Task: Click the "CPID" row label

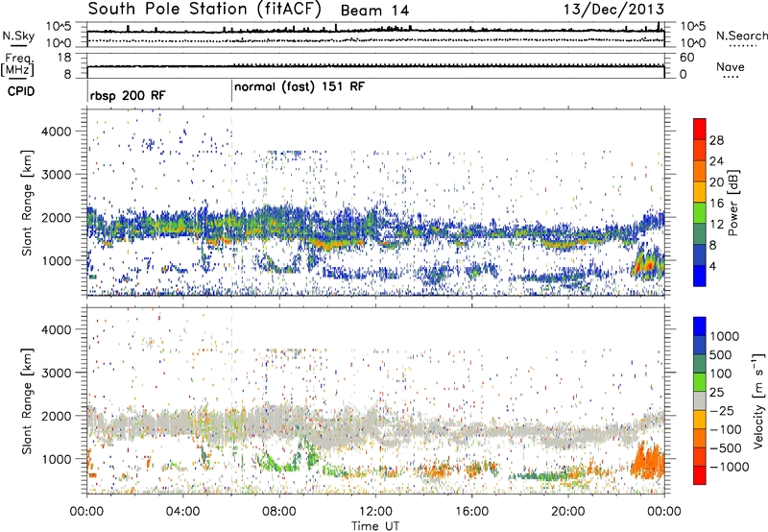Action: [21, 91]
